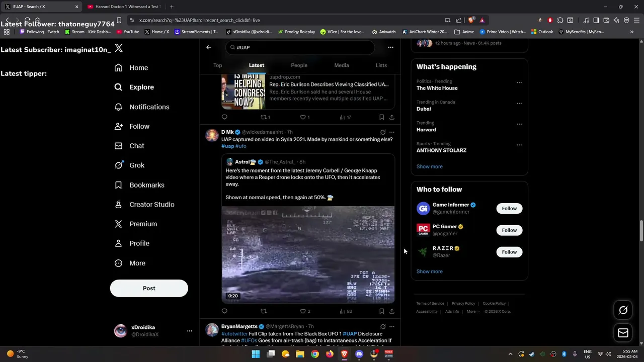The width and height of the screenshot is (644, 362).
Task: Bookmark the Eric Burlison article post
Action: (381, 117)
